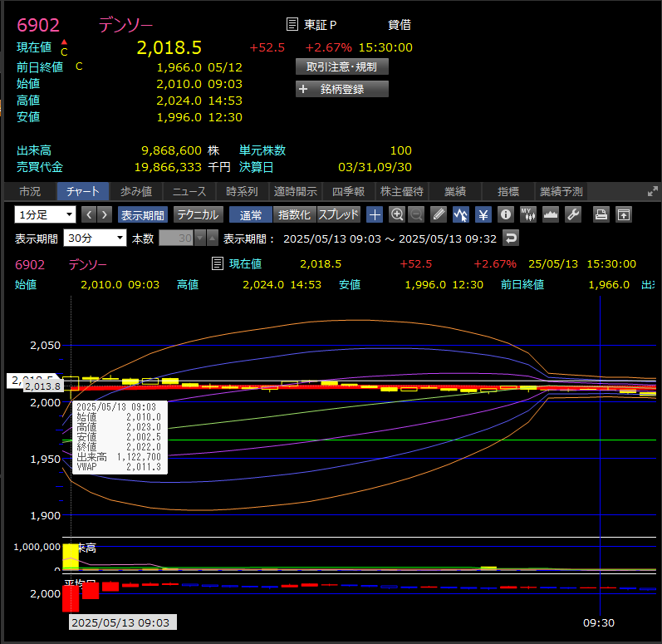Click the 09:30 time axis label
Screen dimensions: 662x644
point(599,622)
